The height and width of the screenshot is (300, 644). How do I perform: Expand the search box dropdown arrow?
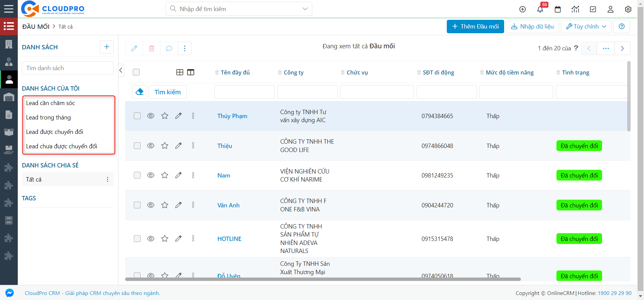305,9
